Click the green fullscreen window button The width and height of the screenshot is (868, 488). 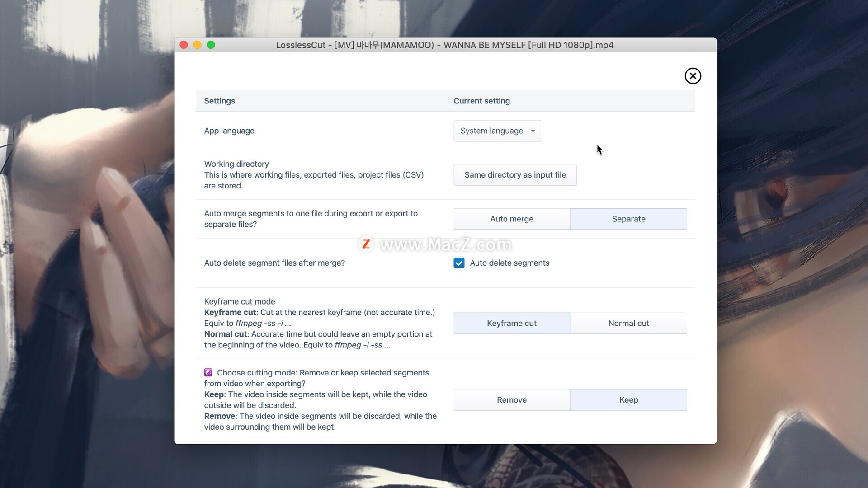211,45
